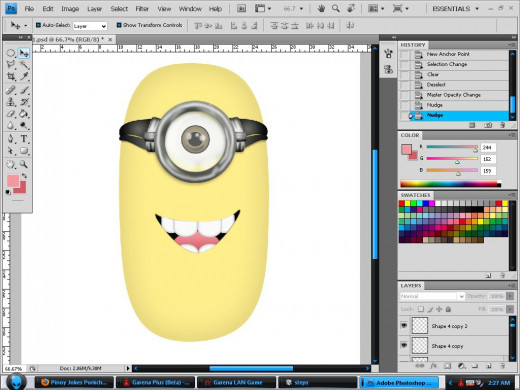Screen dimensions: 520x390
Task: Select the Eyedropper tool
Action: [24, 76]
